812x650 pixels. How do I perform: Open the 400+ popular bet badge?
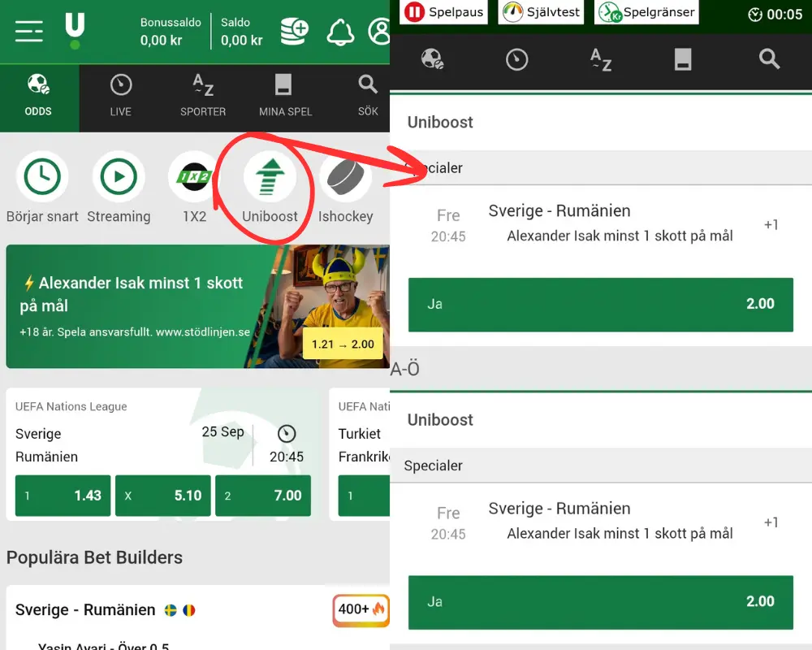(x=361, y=609)
